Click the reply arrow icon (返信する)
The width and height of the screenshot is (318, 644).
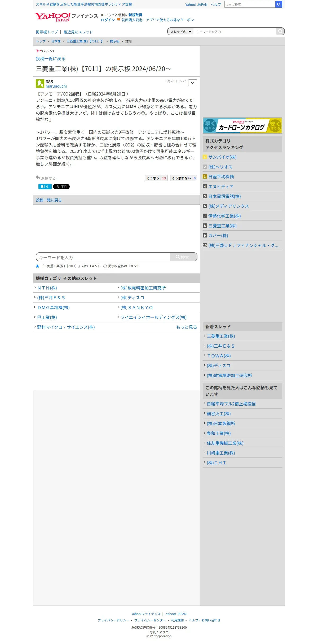38,178
